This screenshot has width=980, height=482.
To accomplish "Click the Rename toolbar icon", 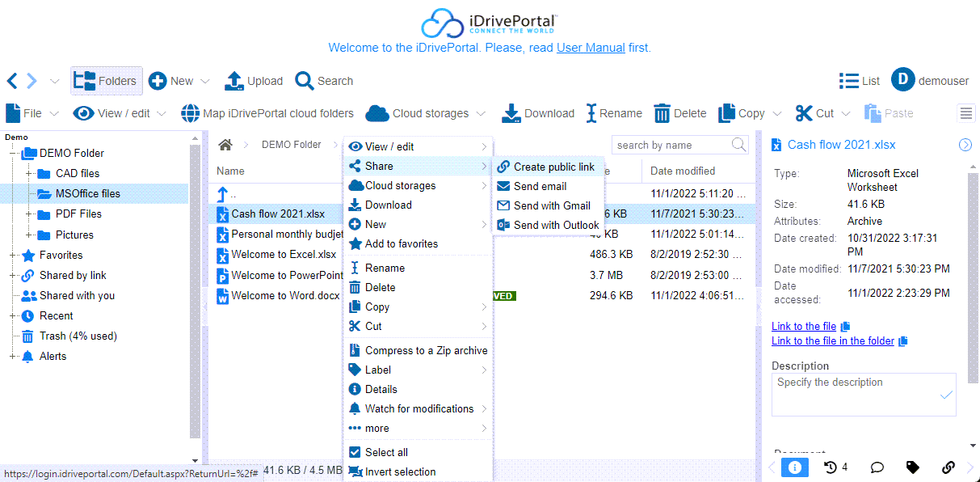I will [x=591, y=113].
